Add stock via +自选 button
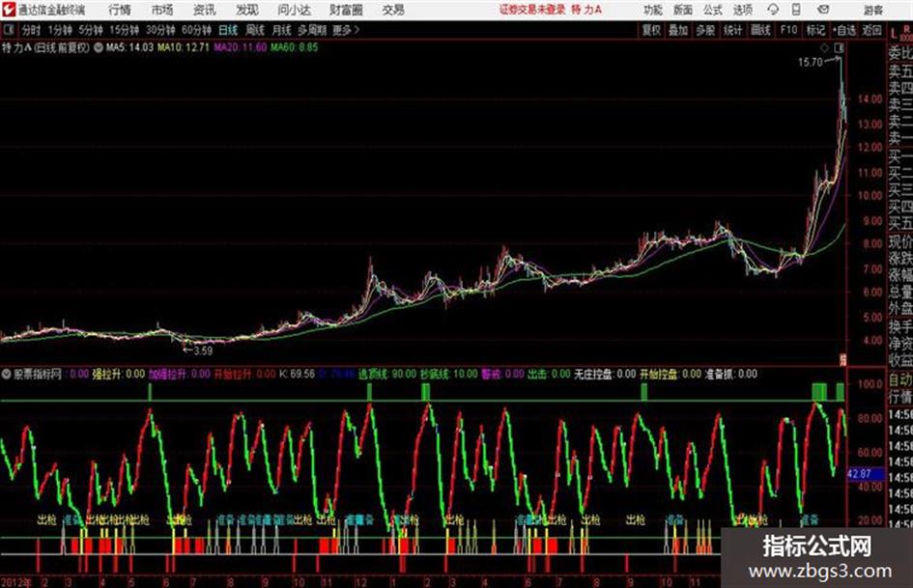This screenshot has width=913, height=588. click(x=843, y=30)
